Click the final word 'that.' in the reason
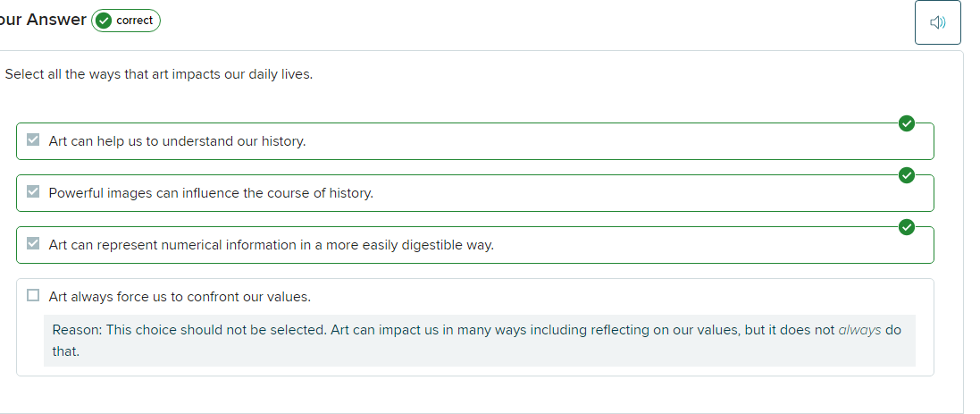The width and height of the screenshot is (980, 414). tap(66, 351)
